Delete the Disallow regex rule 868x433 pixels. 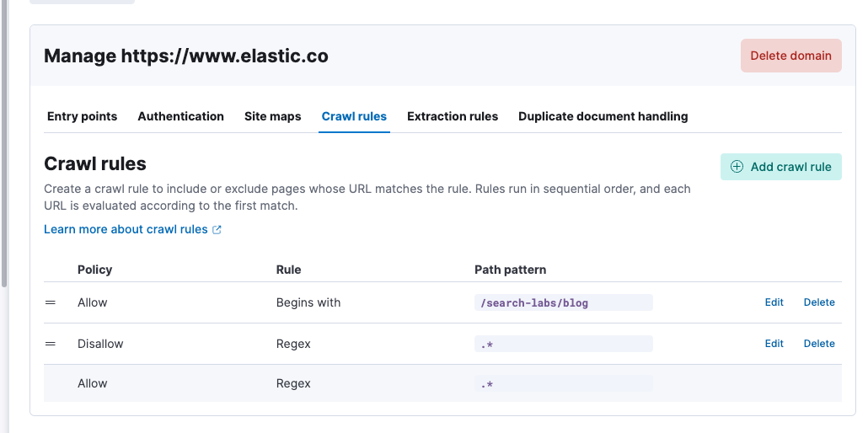tap(819, 344)
